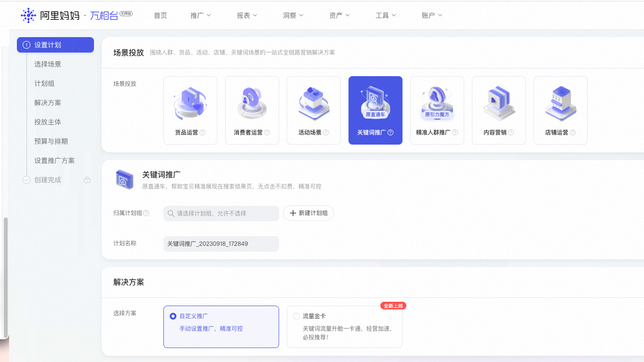The image size is (644, 362).
Task: Click the 创建完成 step label
Action: [48, 180]
